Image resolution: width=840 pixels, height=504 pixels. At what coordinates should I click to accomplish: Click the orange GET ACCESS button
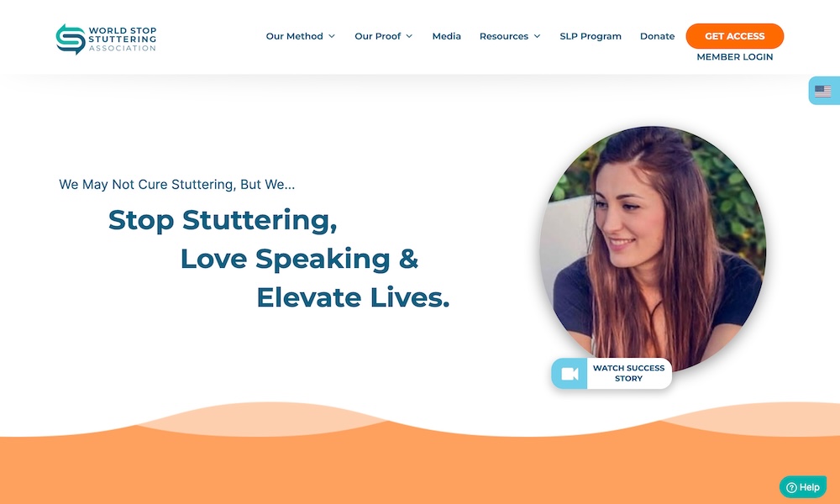[x=734, y=36]
